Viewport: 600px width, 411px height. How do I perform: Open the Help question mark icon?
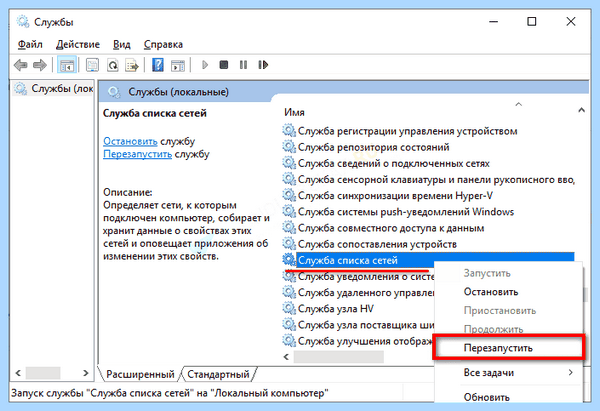tap(158, 65)
